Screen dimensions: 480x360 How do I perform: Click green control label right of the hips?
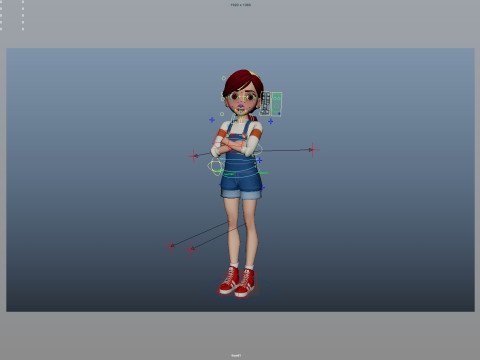click(x=263, y=173)
